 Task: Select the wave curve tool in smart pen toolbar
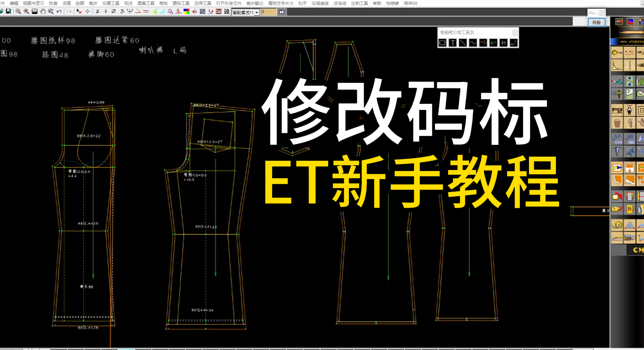tap(473, 43)
